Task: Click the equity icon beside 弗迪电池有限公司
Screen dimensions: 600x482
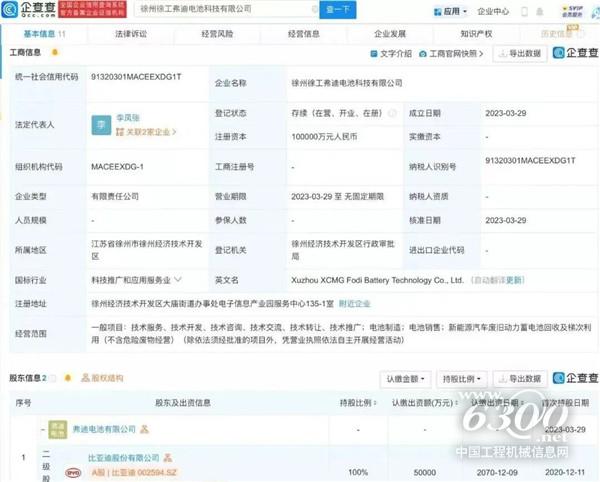Action: point(146,429)
